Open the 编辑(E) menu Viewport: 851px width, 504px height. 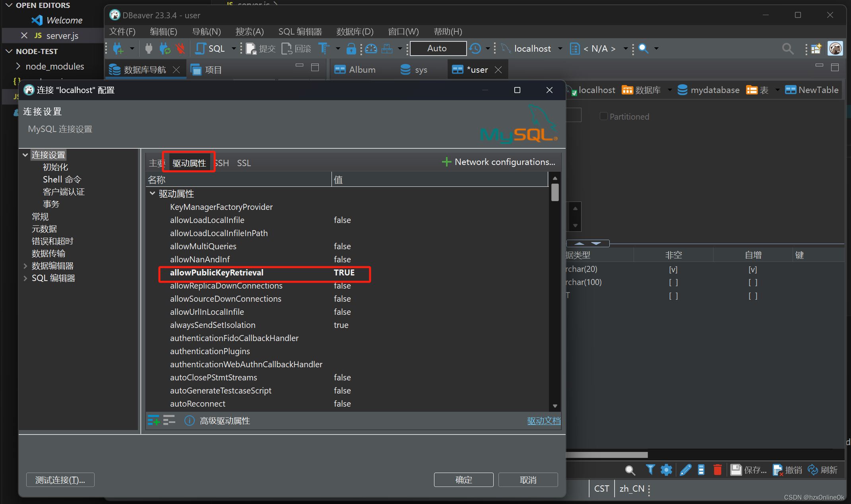[163, 31]
